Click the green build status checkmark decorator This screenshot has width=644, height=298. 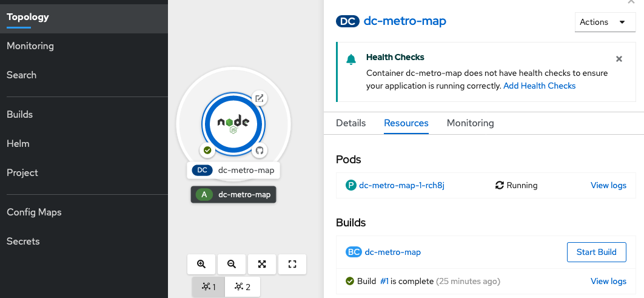tap(207, 150)
